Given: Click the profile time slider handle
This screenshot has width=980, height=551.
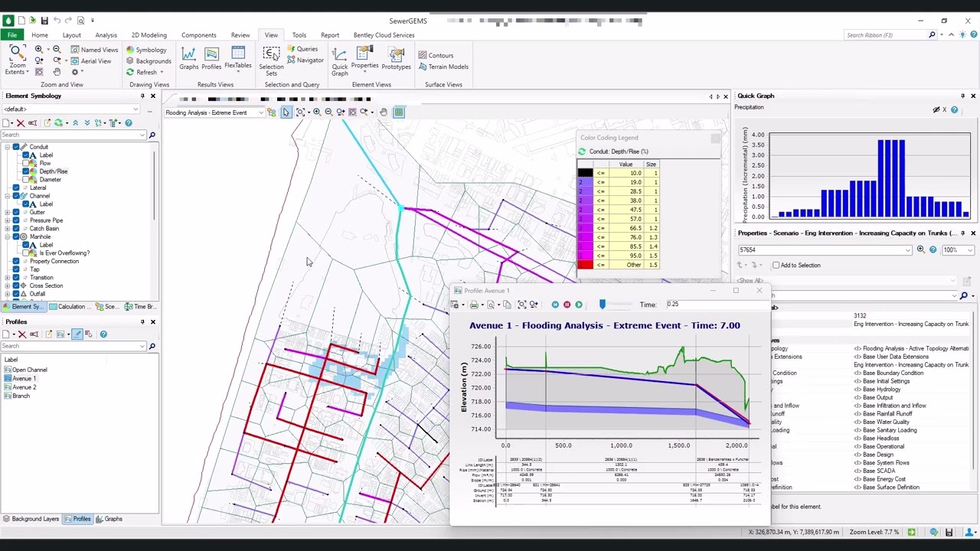Looking at the screenshot, I should pos(603,305).
